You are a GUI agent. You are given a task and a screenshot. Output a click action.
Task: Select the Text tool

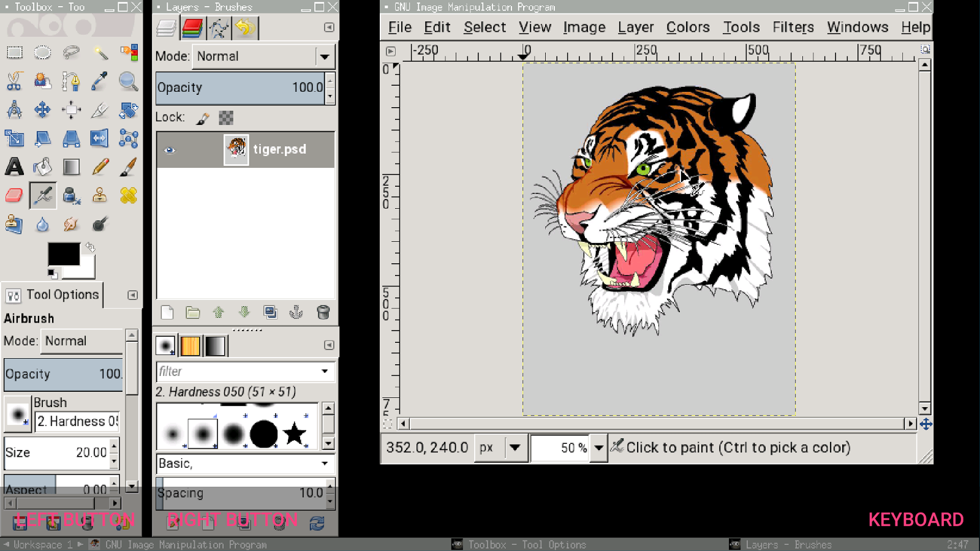(15, 167)
